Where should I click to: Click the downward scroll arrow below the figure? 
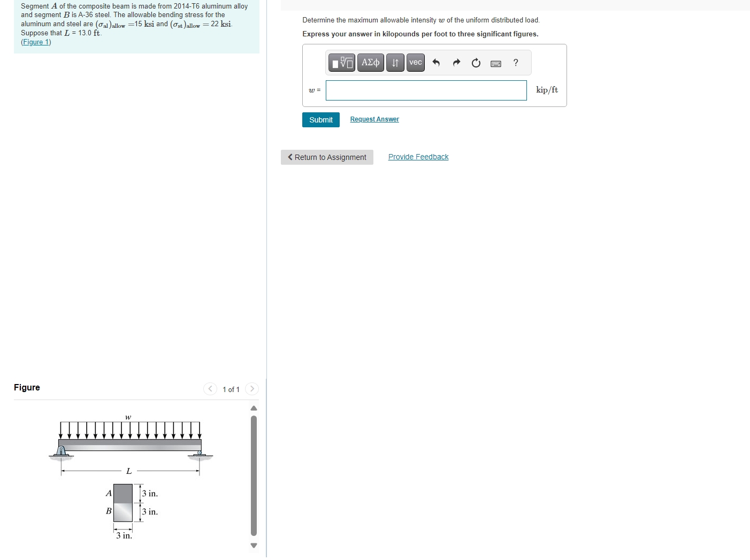coord(254,546)
